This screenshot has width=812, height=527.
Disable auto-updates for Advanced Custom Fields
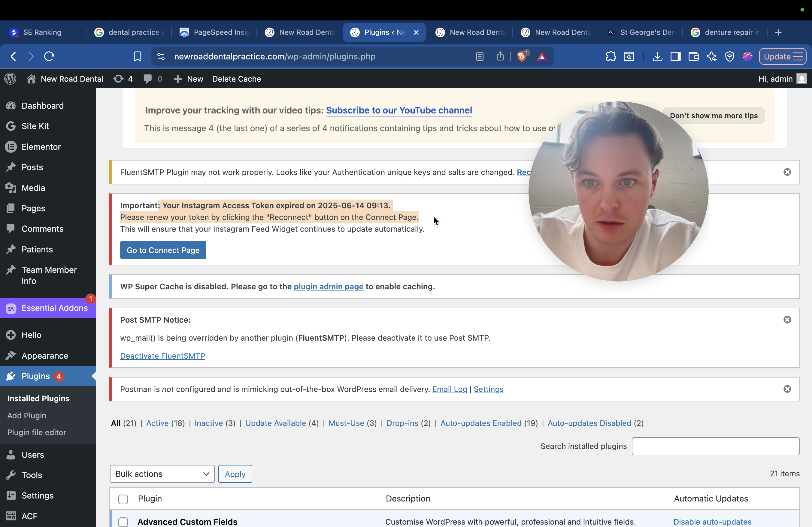click(x=712, y=522)
